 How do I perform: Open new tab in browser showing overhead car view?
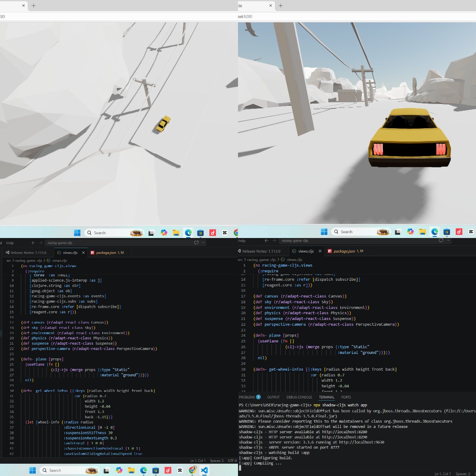(33, 6)
